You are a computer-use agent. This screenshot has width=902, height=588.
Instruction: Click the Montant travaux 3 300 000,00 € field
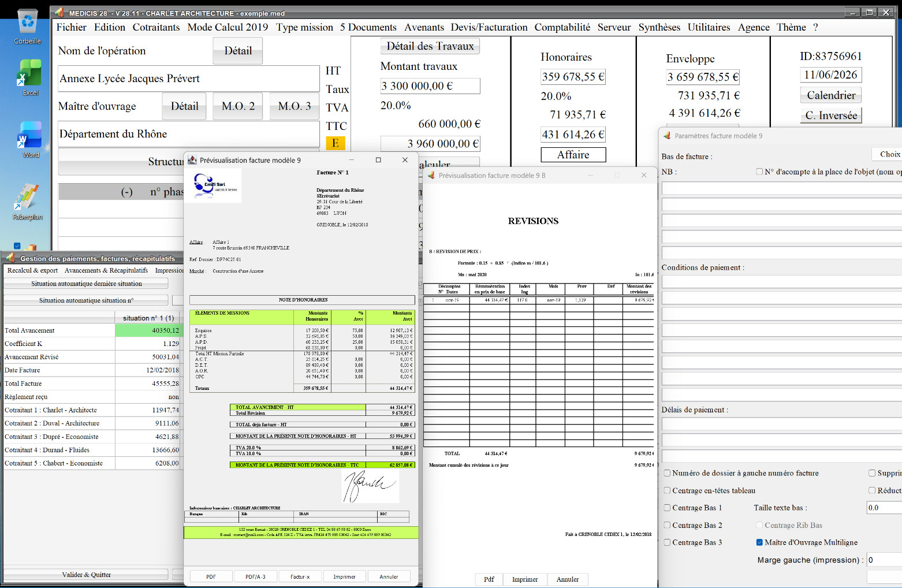click(430, 86)
